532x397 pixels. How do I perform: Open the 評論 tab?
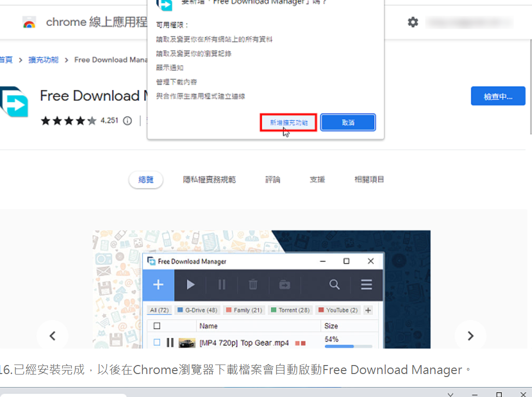click(x=273, y=180)
